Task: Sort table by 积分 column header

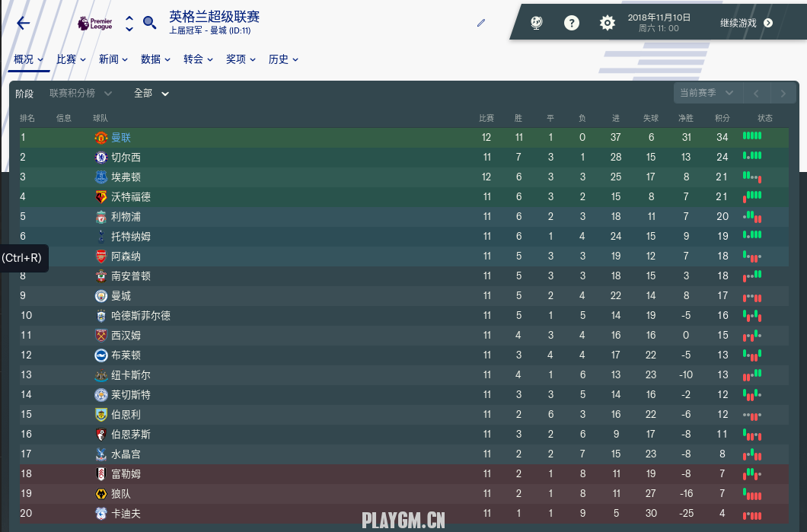Action: tap(722, 118)
